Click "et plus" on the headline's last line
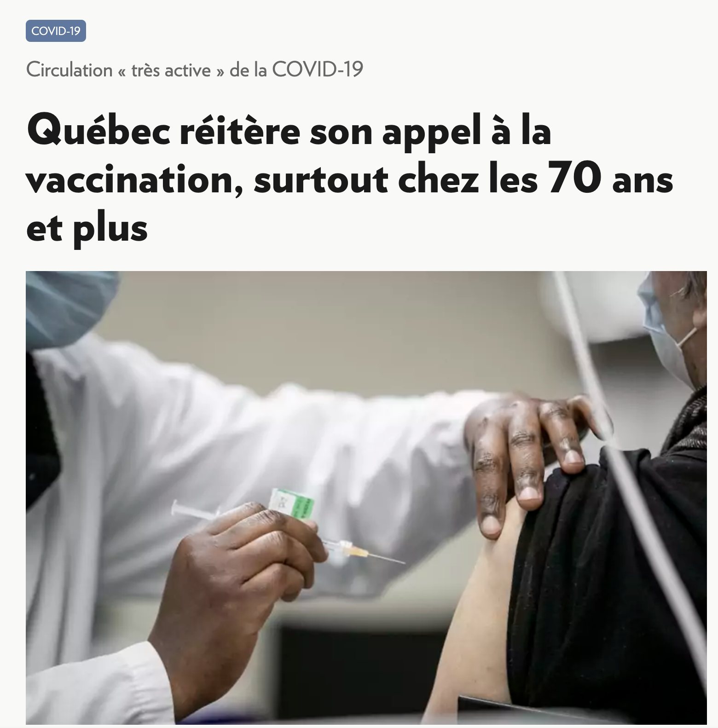The image size is (718, 728). click(87, 228)
